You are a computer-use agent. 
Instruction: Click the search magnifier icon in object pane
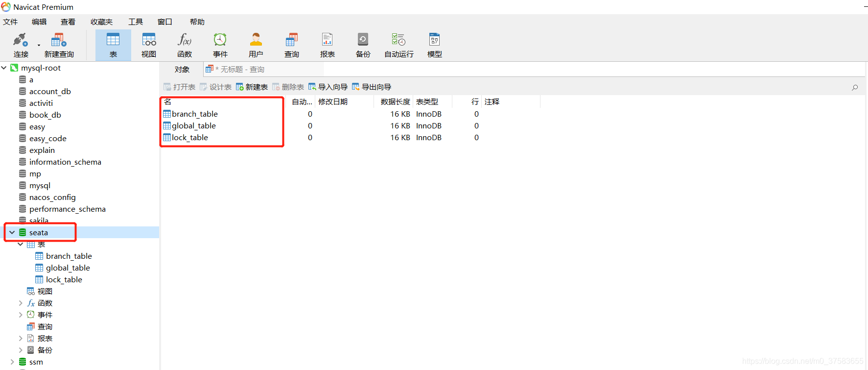click(855, 87)
